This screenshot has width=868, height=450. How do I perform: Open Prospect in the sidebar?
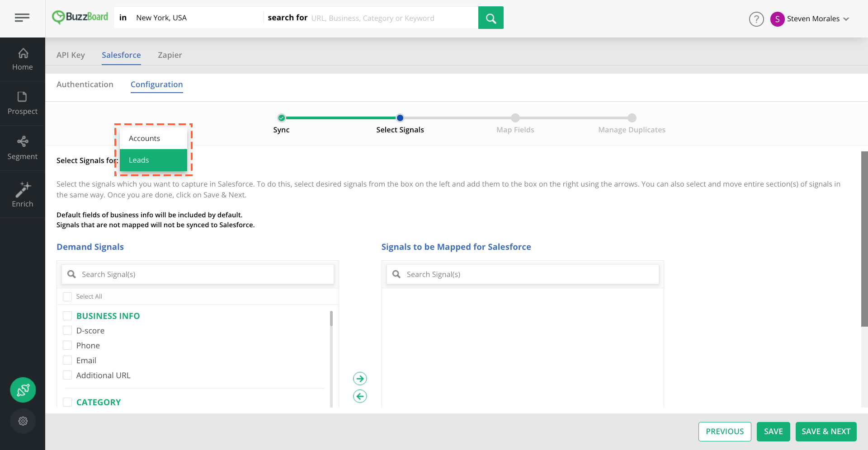click(x=23, y=103)
